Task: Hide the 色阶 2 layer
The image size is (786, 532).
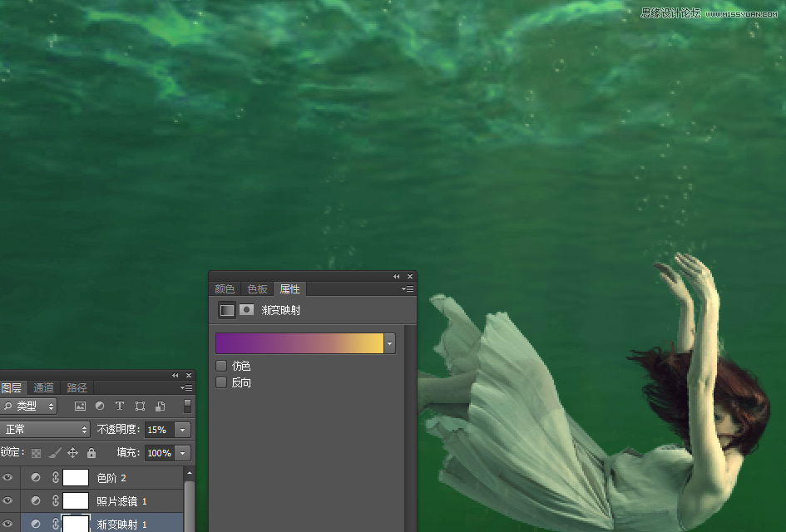Action: pos(7,477)
